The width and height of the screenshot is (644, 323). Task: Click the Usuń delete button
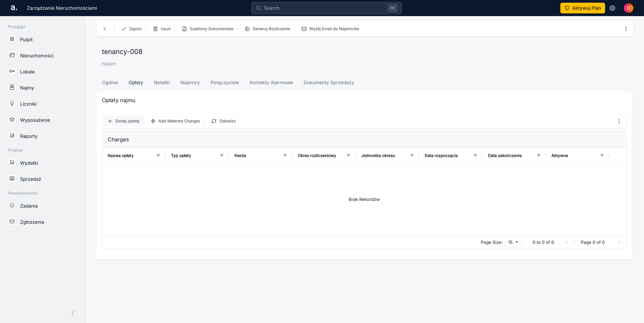coord(162,29)
